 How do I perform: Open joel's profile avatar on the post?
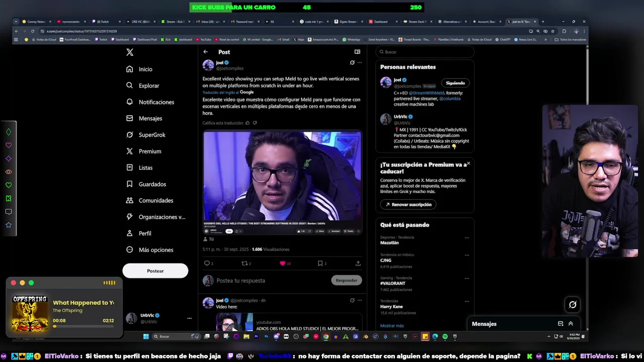click(x=208, y=65)
